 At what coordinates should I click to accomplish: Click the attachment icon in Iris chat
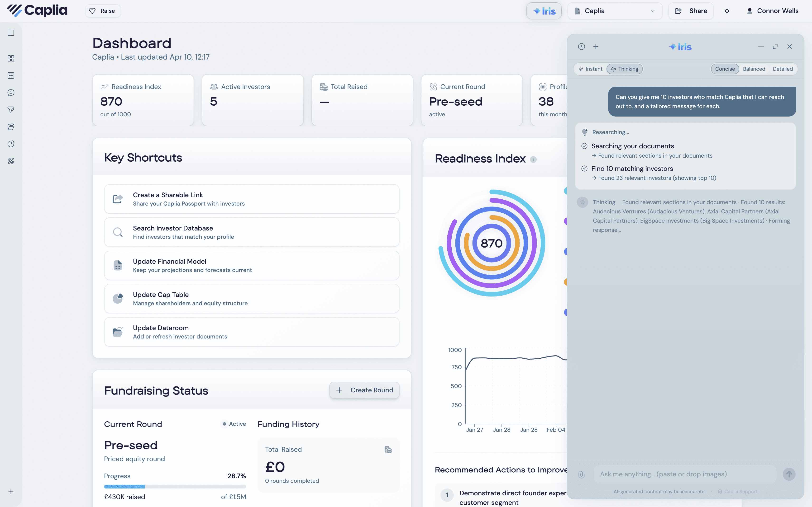point(582,474)
